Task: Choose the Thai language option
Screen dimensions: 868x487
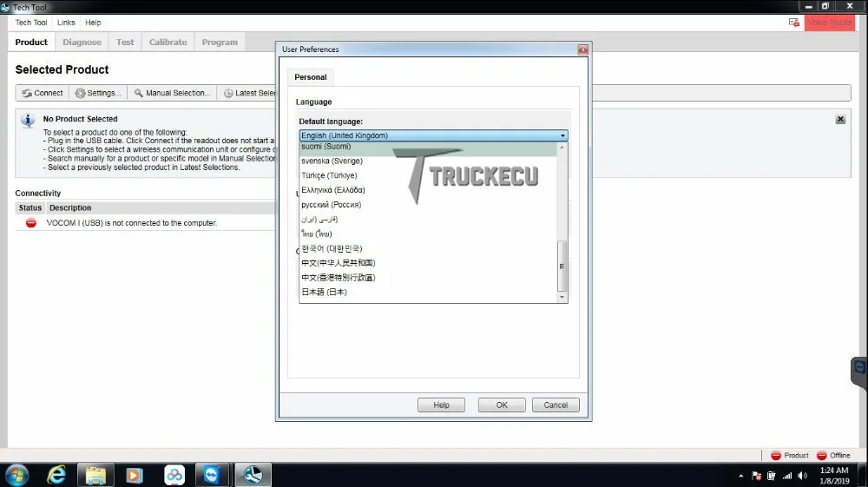Action: point(428,234)
